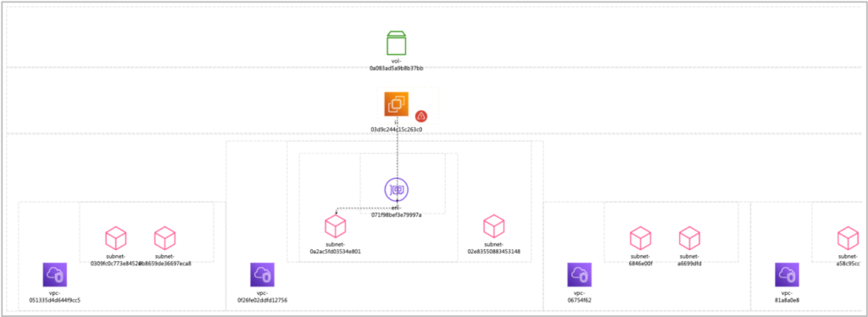Click cube icon for subnet-6846e00f
Image resolution: width=868 pixels, height=317 pixels.
641,238
